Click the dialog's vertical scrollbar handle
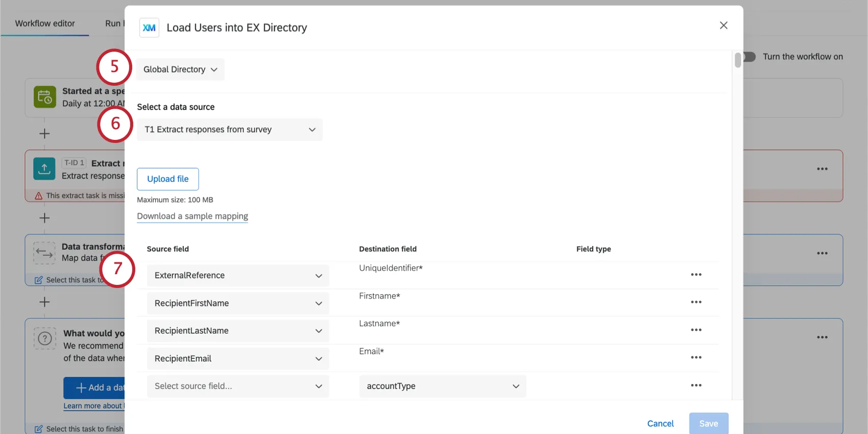 pos(738,60)
